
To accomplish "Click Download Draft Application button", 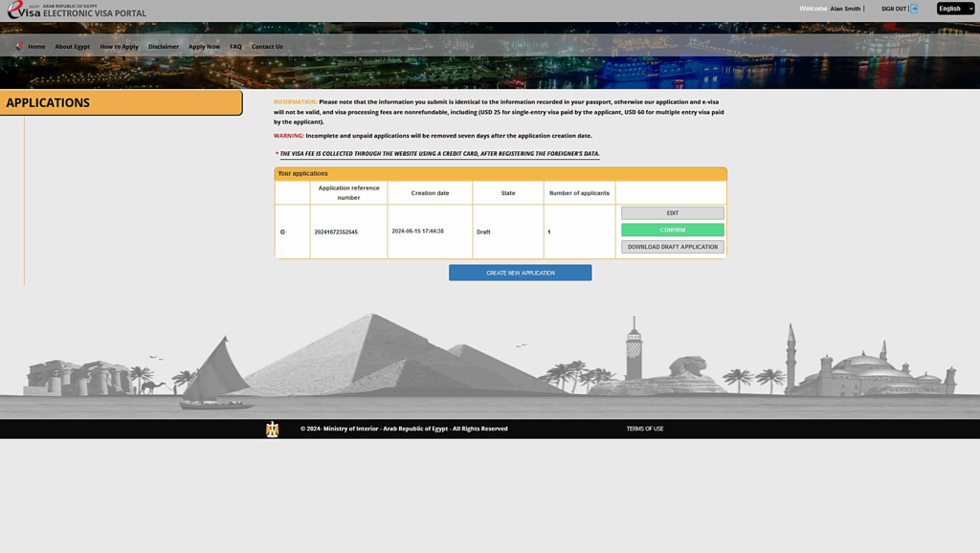I will pos(672,247).
